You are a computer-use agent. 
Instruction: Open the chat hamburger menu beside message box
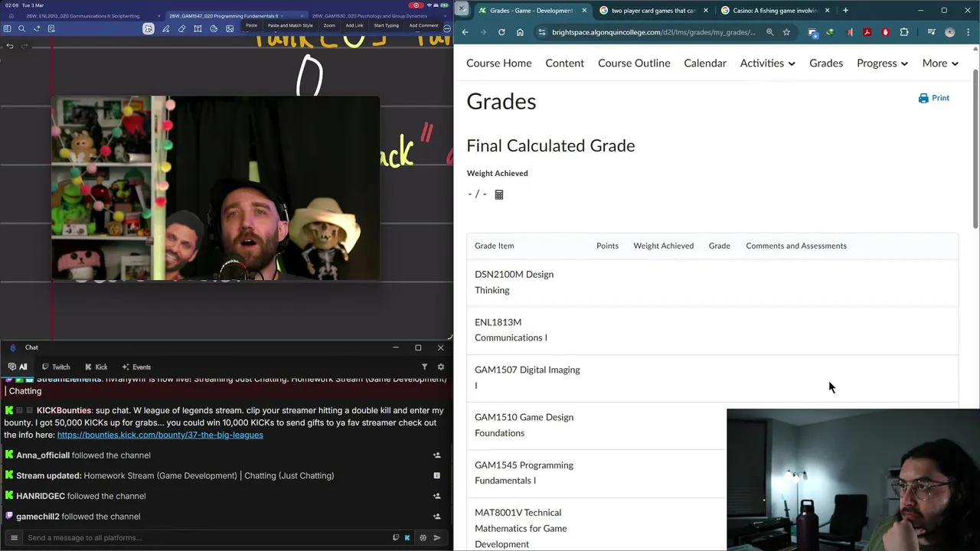(14, 537)
